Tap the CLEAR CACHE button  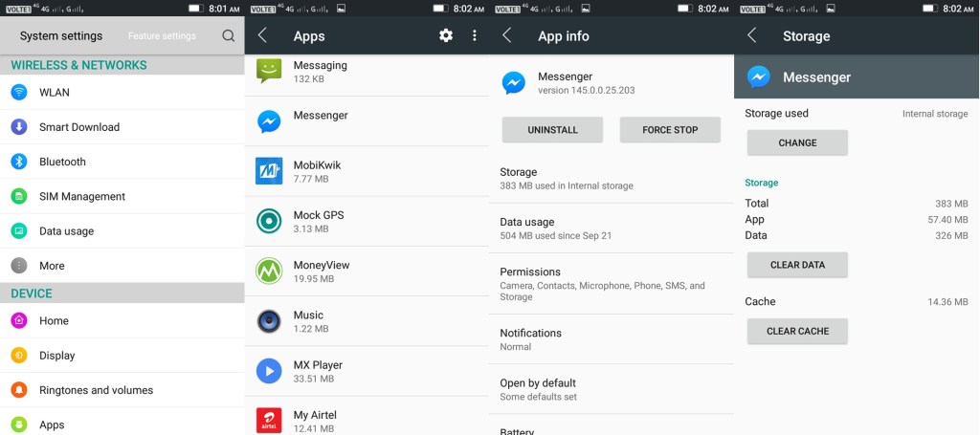(797, 332)
